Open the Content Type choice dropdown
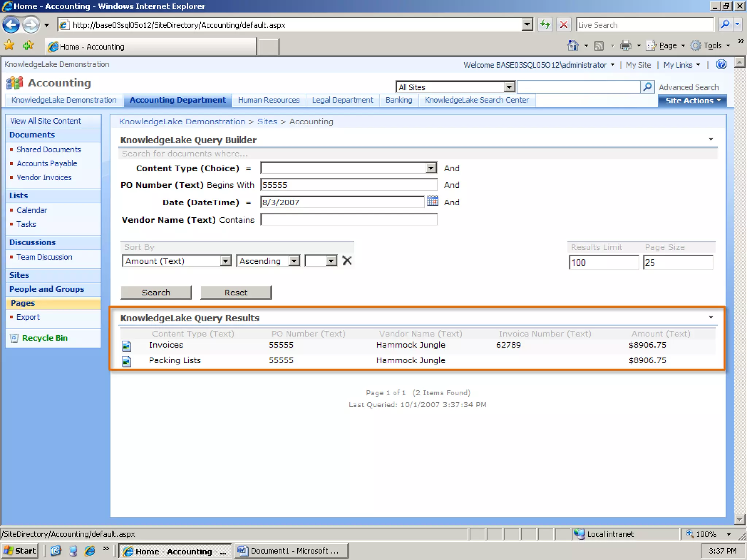 point(431,168)
